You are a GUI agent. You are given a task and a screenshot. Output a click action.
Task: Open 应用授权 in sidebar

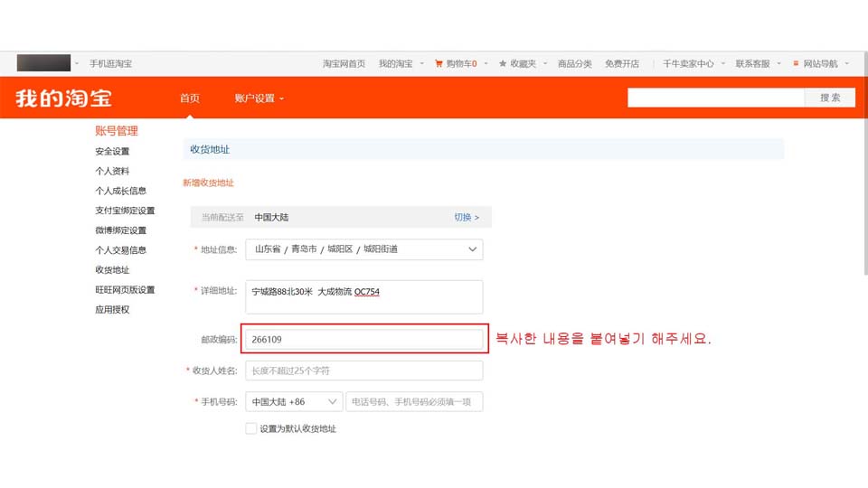pos(112,310)
